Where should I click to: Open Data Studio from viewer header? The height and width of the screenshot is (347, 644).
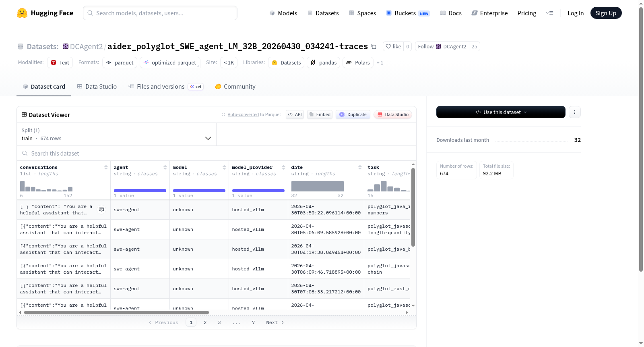pos(393,114)
